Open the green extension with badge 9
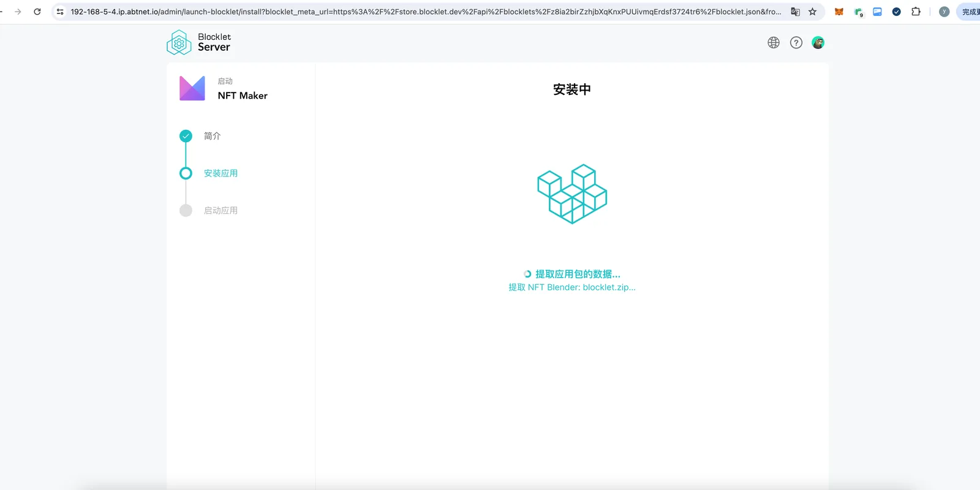The height and width of the screenshot is (490, 980). click(x=859, y=12)
